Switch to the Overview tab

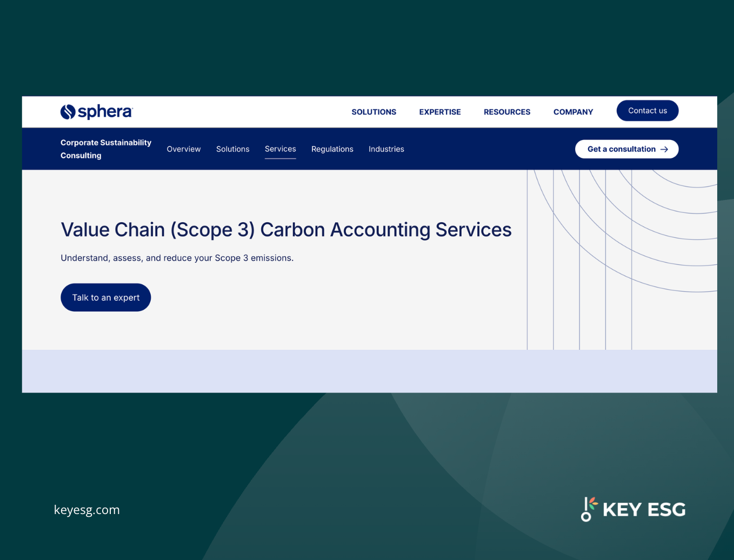click(183, 149)
